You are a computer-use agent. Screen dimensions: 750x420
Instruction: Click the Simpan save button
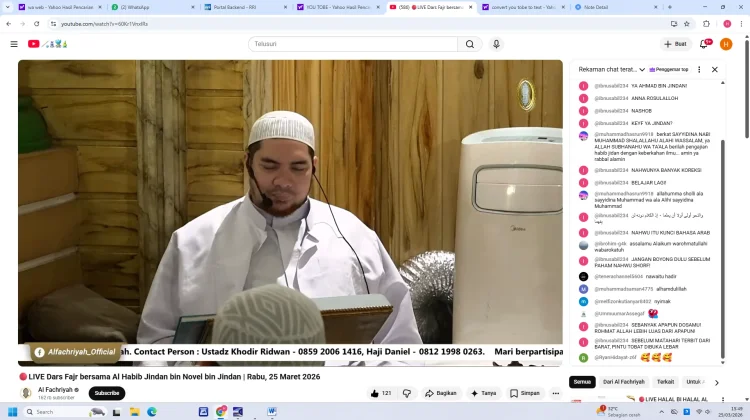[x=525, y=393]
